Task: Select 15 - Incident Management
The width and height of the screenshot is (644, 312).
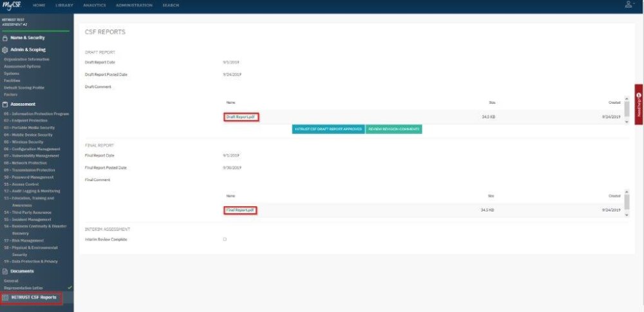Action: click(x=28, y=220)
